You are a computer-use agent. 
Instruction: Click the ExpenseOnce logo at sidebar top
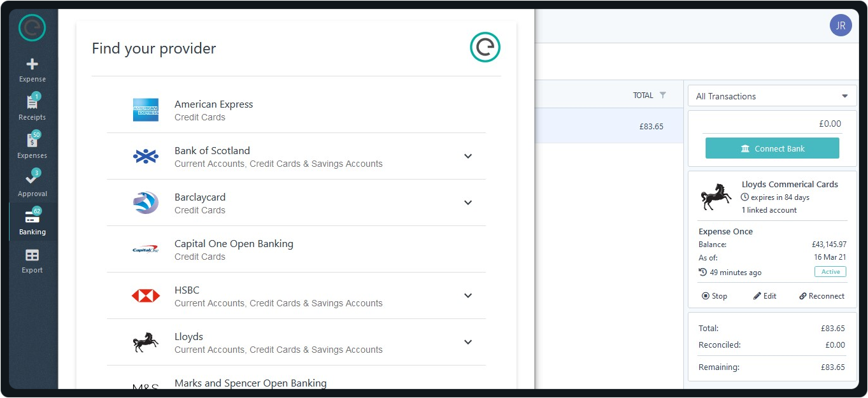32,27
